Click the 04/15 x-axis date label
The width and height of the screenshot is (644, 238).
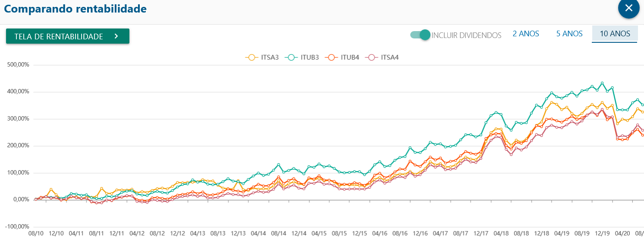[x=319, y=233]
